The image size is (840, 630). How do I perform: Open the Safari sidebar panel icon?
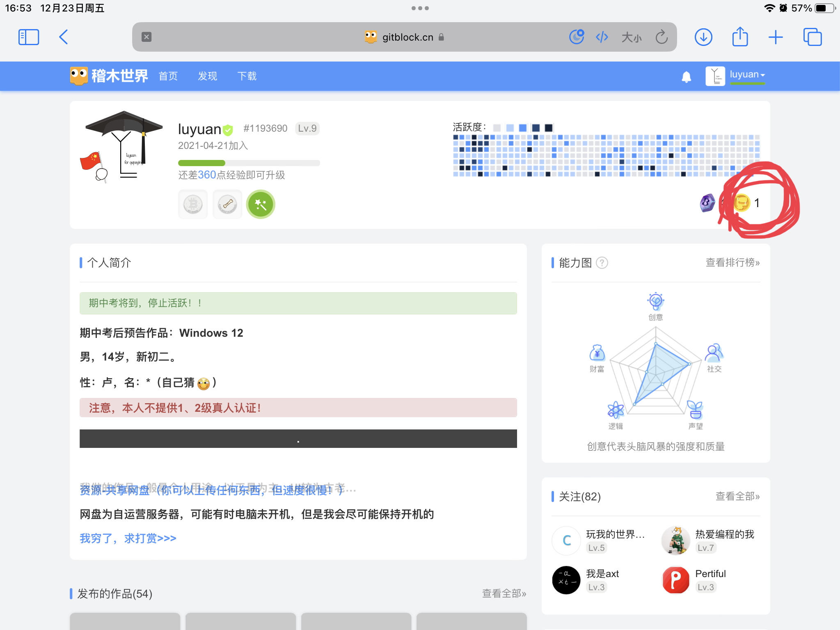[x=29, y=37]
